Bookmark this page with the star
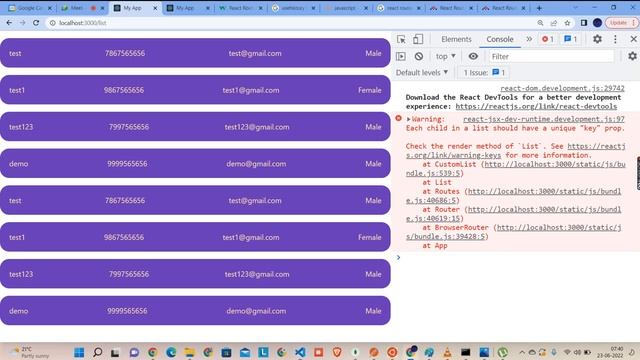The image size is (640, 360). (x=567, y=23)
